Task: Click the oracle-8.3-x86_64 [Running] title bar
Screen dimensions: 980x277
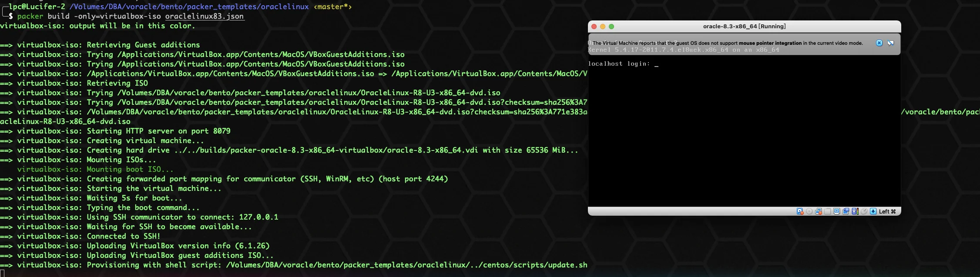Action: click(x=744, y=27)
